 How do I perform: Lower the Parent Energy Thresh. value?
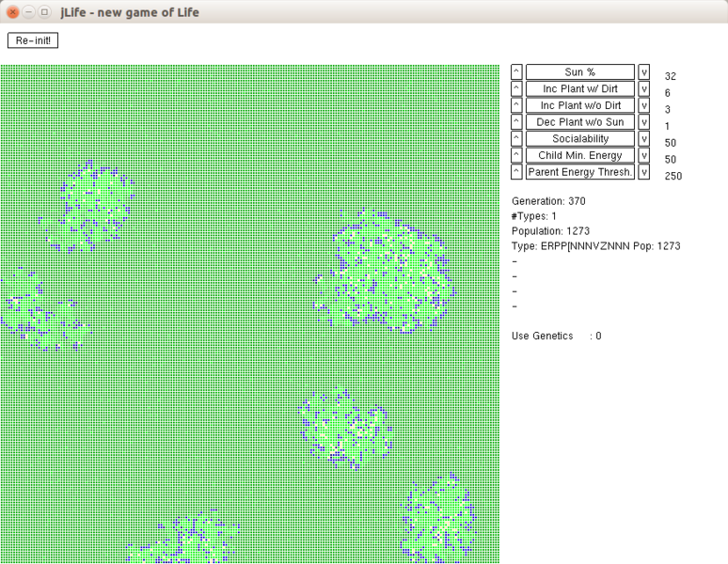pyautogui.click(x=644, y=172)
